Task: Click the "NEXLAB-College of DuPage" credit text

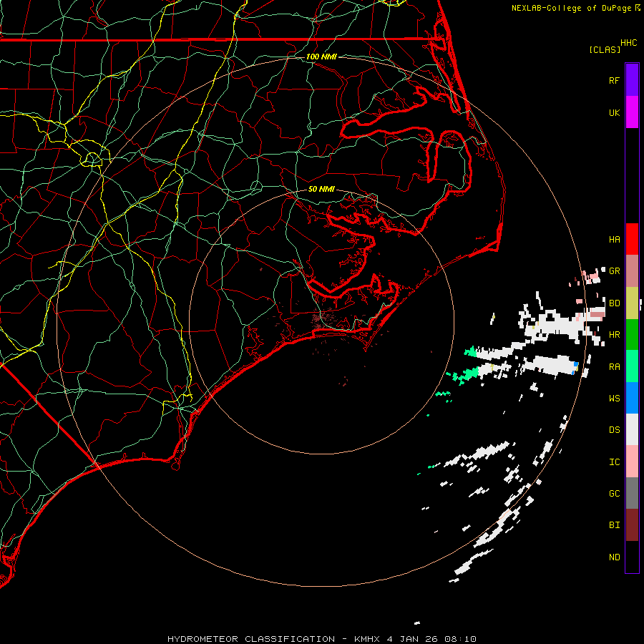Action: [572, 8]
